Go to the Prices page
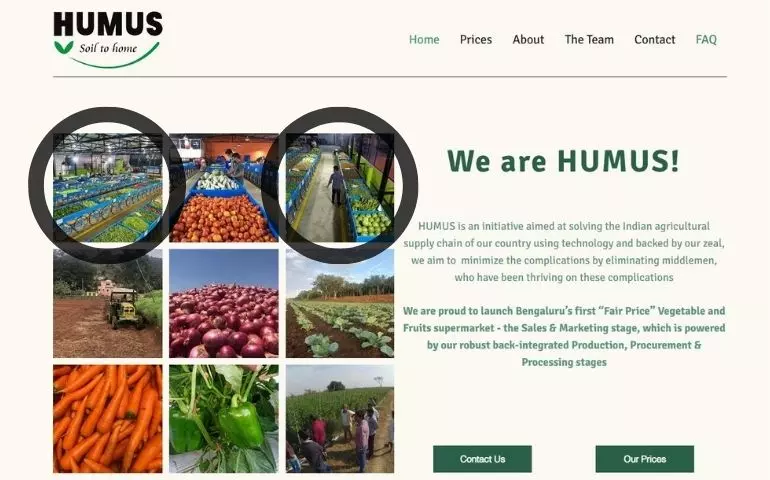This screenshot has height=480, width=770. [x=475, y=39]
